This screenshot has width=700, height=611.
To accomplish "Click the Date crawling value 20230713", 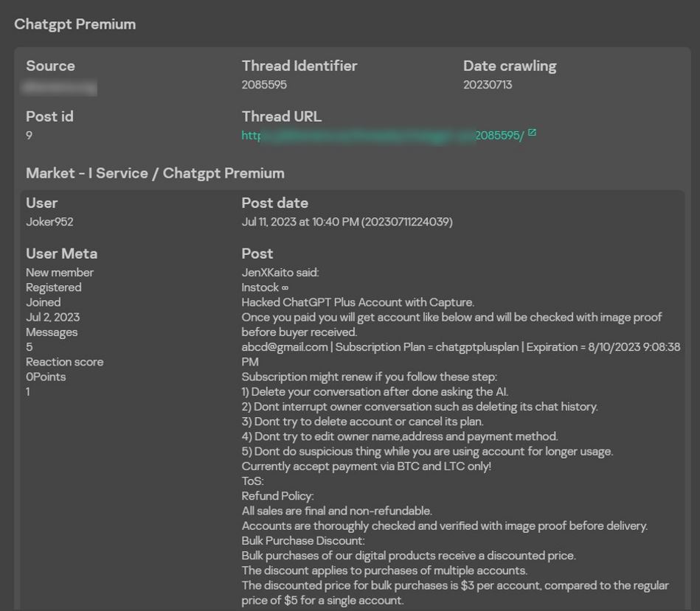I will pyautogui.click(x=488, y=85).
